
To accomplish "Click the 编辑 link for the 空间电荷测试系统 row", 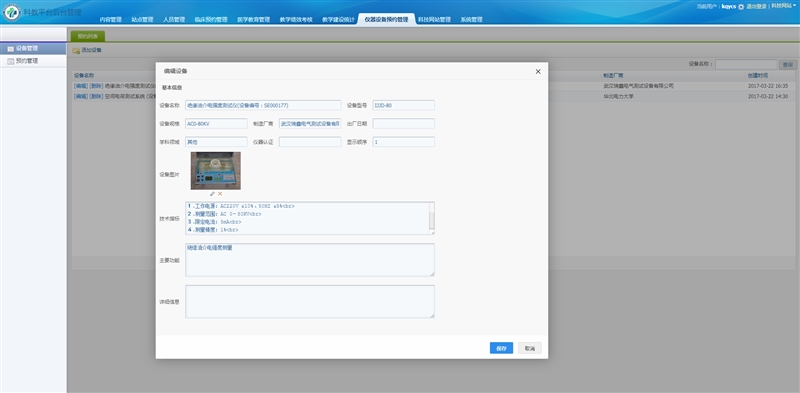I will [x=81, y=96].
